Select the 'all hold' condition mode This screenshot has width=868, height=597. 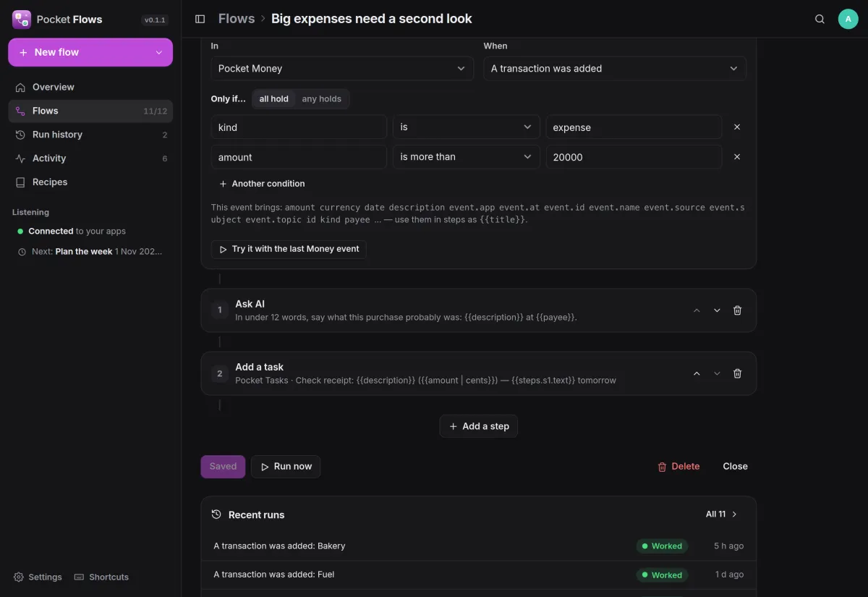274,99
